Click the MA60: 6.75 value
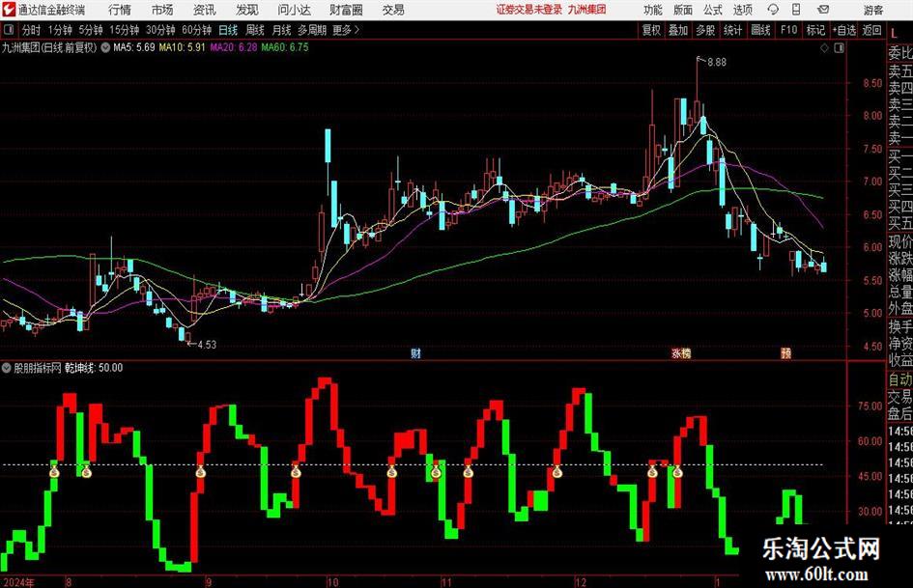The image size is (913, 588). (285, 47)
